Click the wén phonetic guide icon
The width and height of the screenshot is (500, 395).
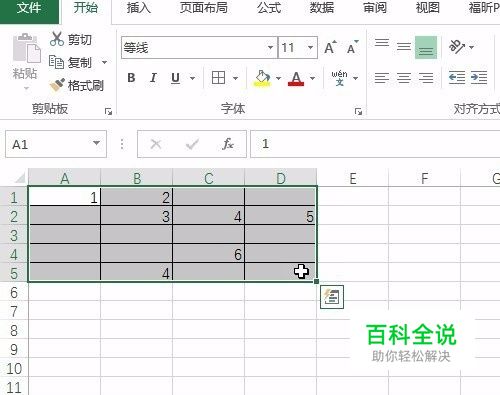coord(339,78)
